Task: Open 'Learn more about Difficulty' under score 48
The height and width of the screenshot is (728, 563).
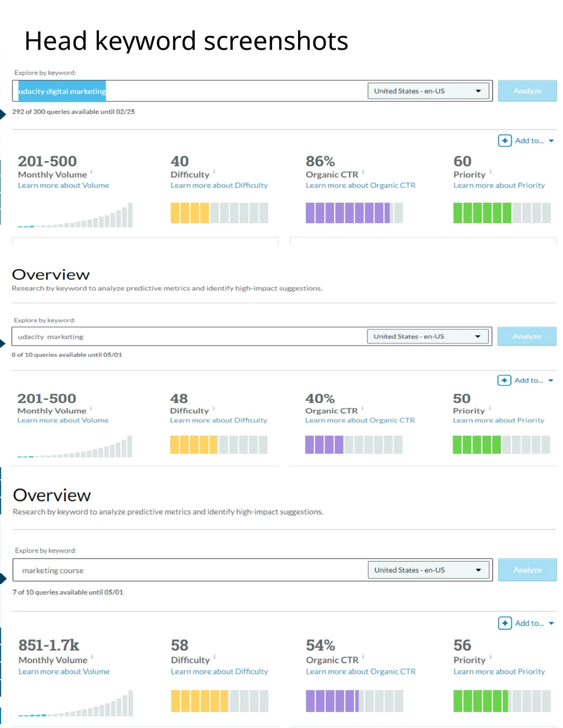Action: pyautogui.click(x=218, y=420)
